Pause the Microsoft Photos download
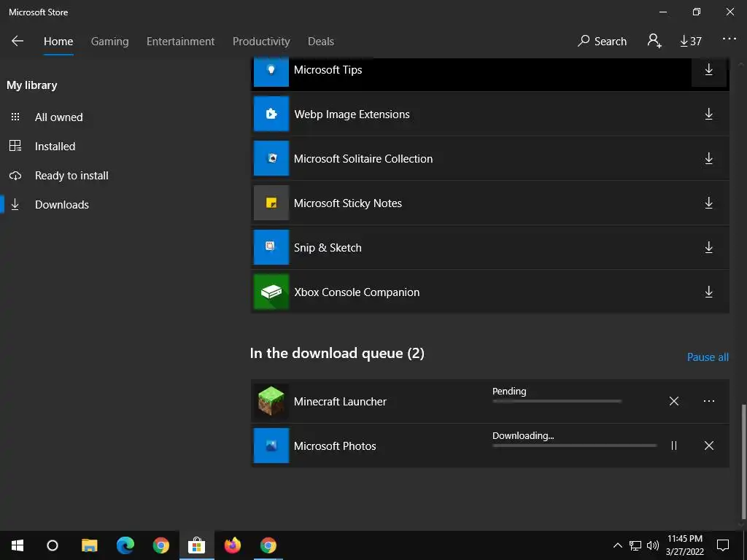This screenshot has width=747, height=560. [673, 446]
